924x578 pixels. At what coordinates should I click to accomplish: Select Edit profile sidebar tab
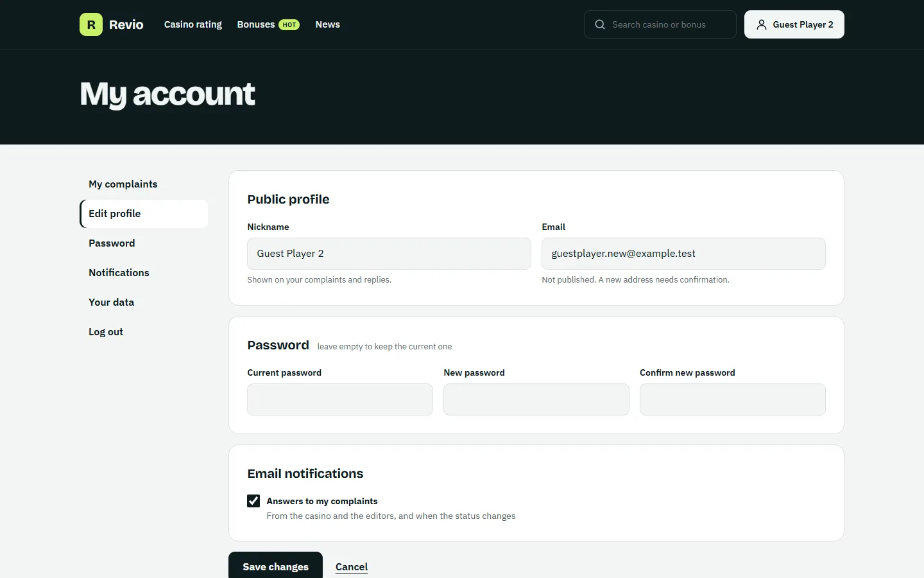pyautogui.click(x=144, y=214)
